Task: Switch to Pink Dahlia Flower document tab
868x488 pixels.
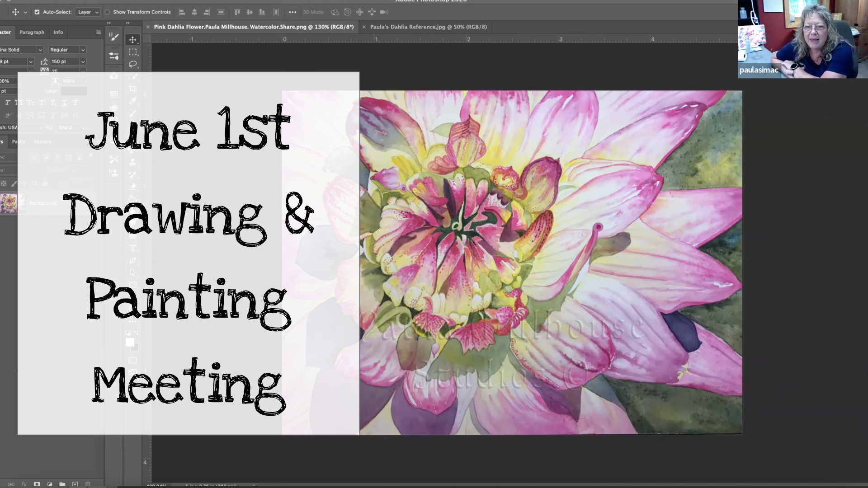Action: pyautogui.click(x=254, y=27)
